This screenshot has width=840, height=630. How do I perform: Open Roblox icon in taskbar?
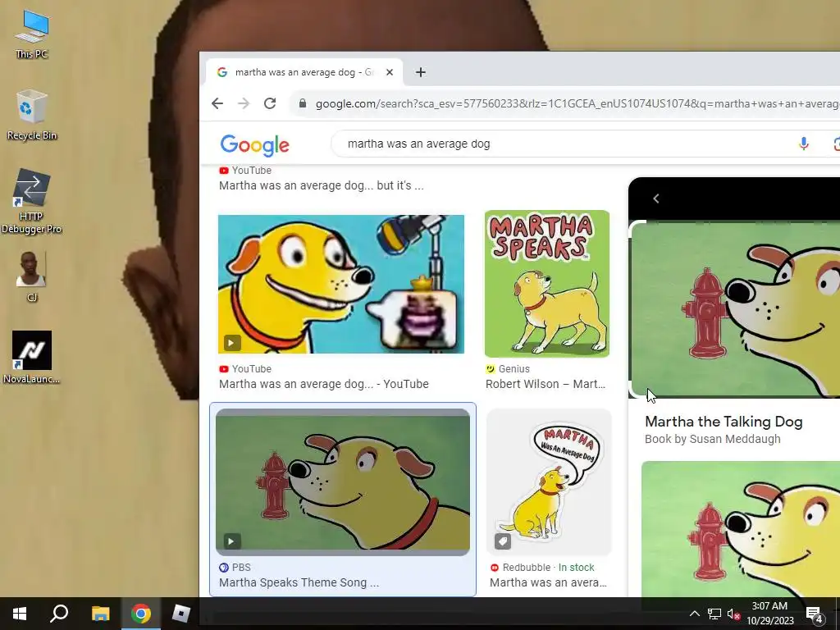click(x=181, y=614)
